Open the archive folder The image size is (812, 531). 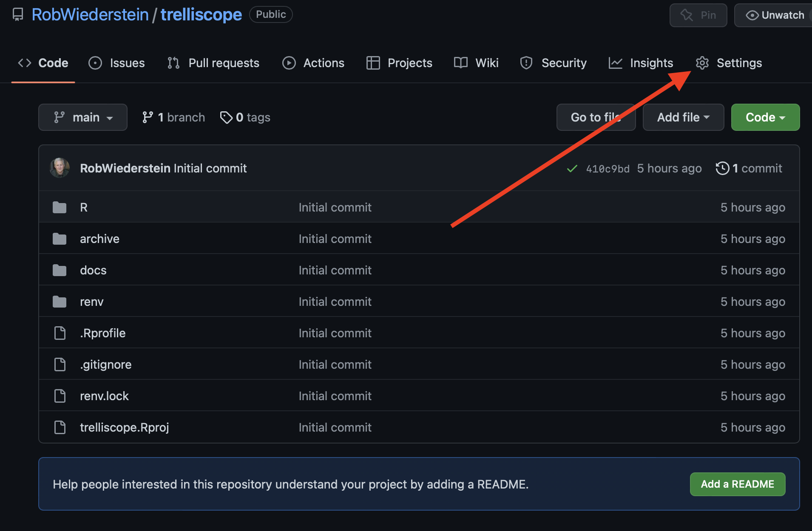pyautogui.click(x=99, y=239)
